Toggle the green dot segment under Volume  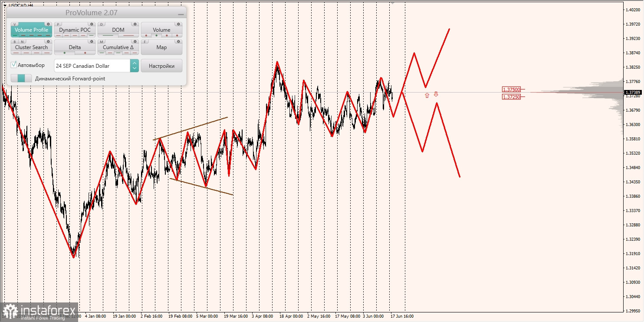click(157, 35)
